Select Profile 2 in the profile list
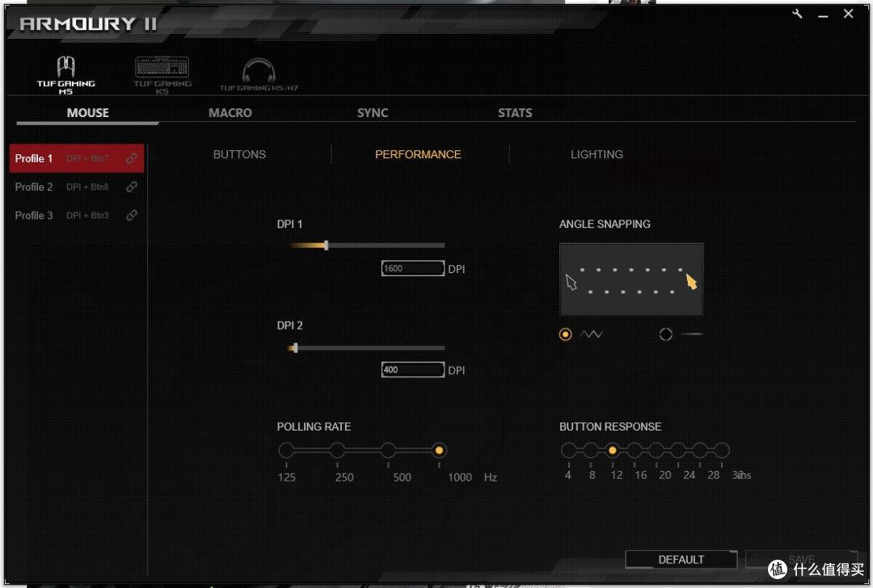 76,187
